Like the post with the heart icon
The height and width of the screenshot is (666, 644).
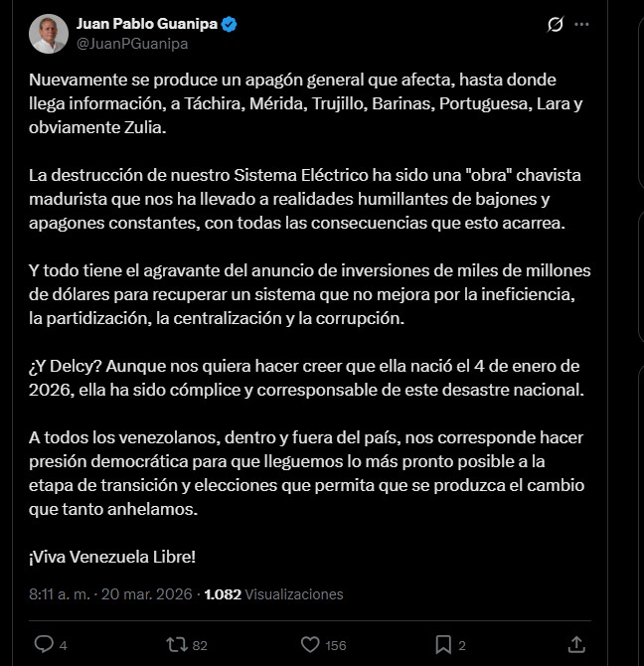(x=310, y=644)
